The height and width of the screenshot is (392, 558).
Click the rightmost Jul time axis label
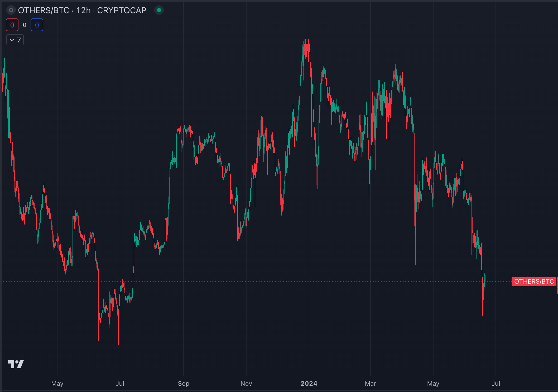coord(496,384)
